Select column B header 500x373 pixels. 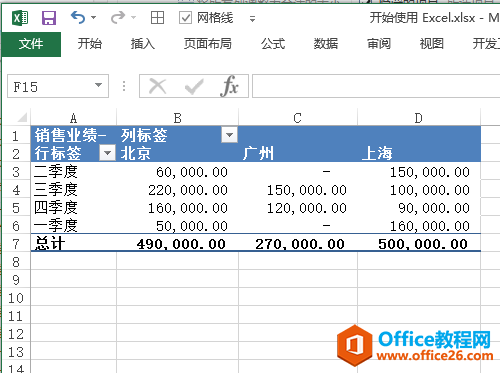[178, 118]
